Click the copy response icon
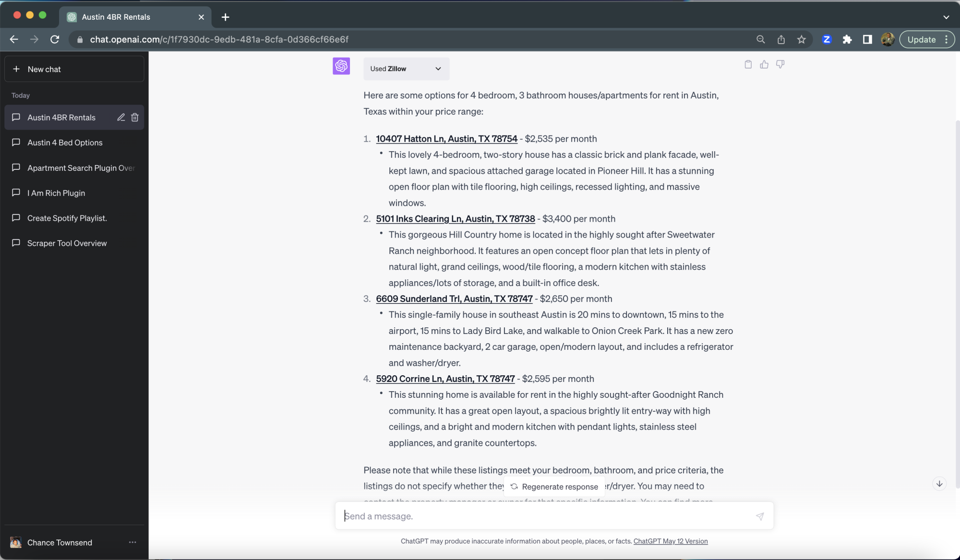 click(748, 64)
